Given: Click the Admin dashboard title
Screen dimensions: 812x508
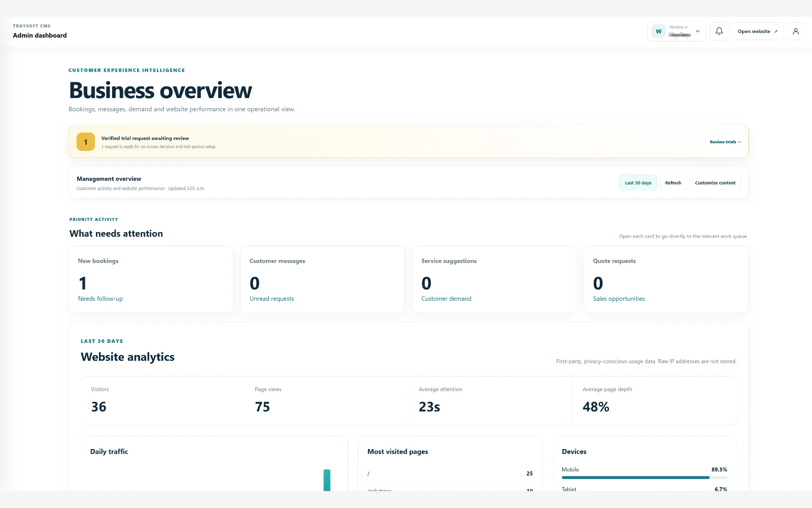Looking at the screenshot, I should tap(40, 36).
